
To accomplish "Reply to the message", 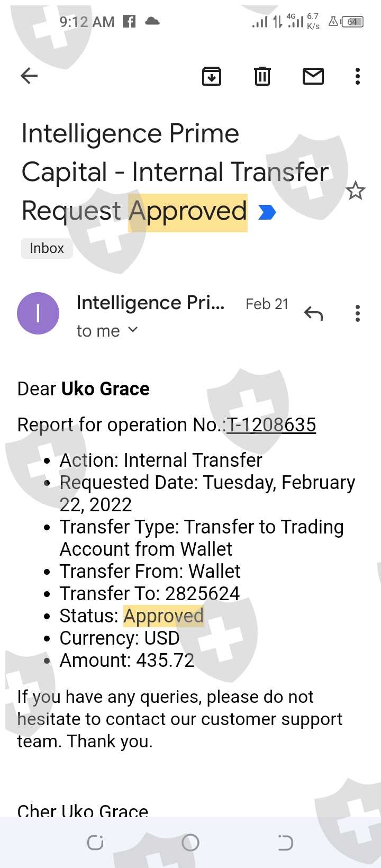I will coord(313,314).
